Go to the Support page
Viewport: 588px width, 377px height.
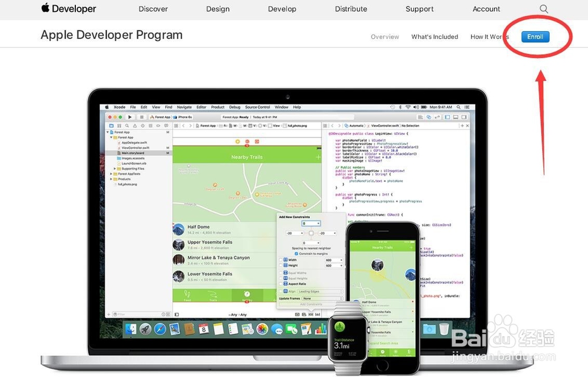pyautogui.click(x=419, y=9)
